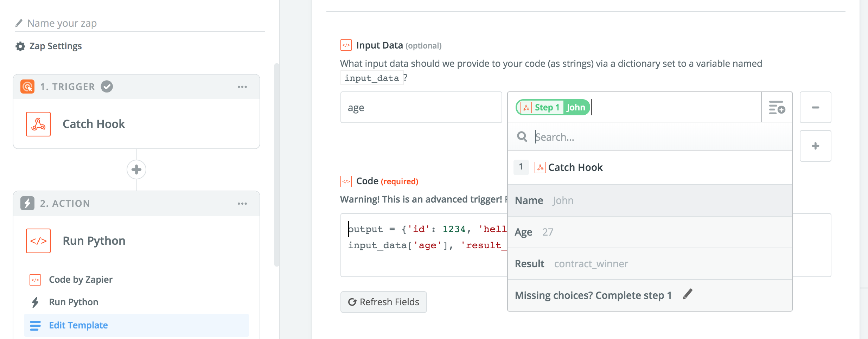Click Missing choices? Complete step 1 link

click(593, 295)
